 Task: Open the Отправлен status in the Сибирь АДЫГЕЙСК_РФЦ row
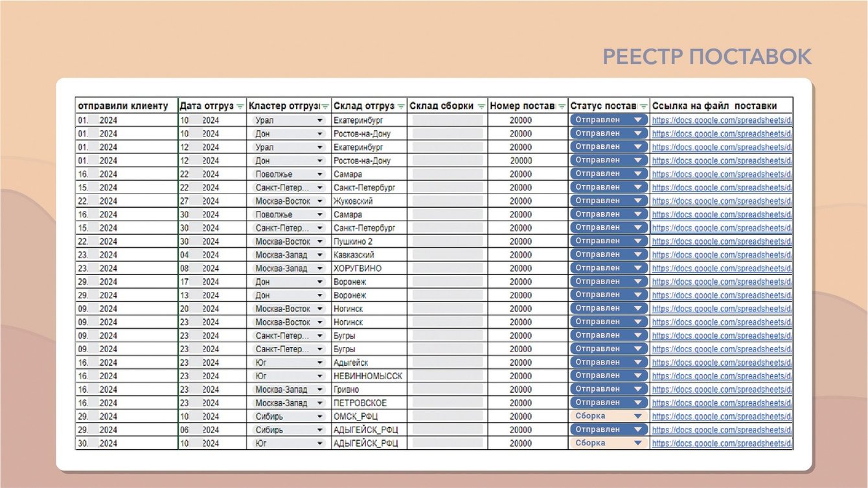click(609, 430)
